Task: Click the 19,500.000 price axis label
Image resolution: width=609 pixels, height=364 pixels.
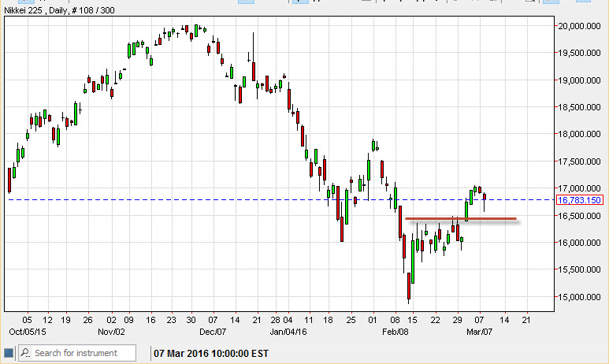Action: 580,54
